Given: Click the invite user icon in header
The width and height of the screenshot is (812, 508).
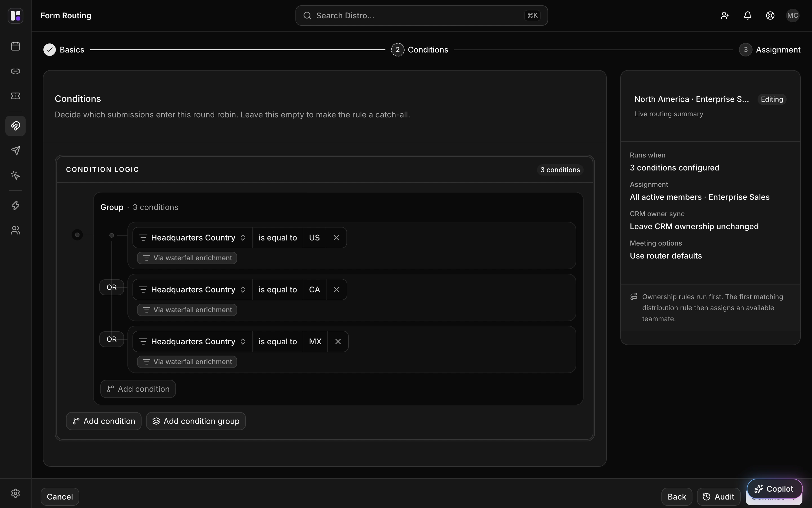Looking at the screenshot, I should coord(725,16).
